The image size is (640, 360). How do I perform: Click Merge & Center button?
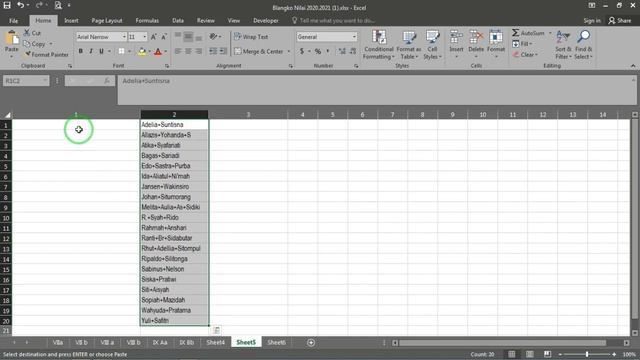(259, 51)
